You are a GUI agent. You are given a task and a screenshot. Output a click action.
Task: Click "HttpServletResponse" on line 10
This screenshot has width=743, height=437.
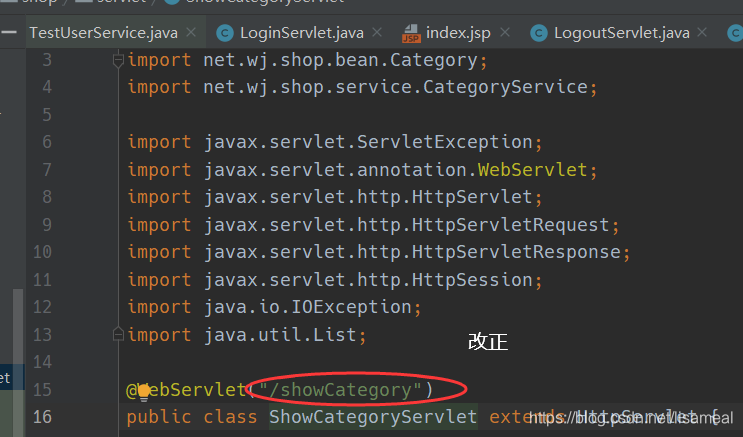coord(516,252)
